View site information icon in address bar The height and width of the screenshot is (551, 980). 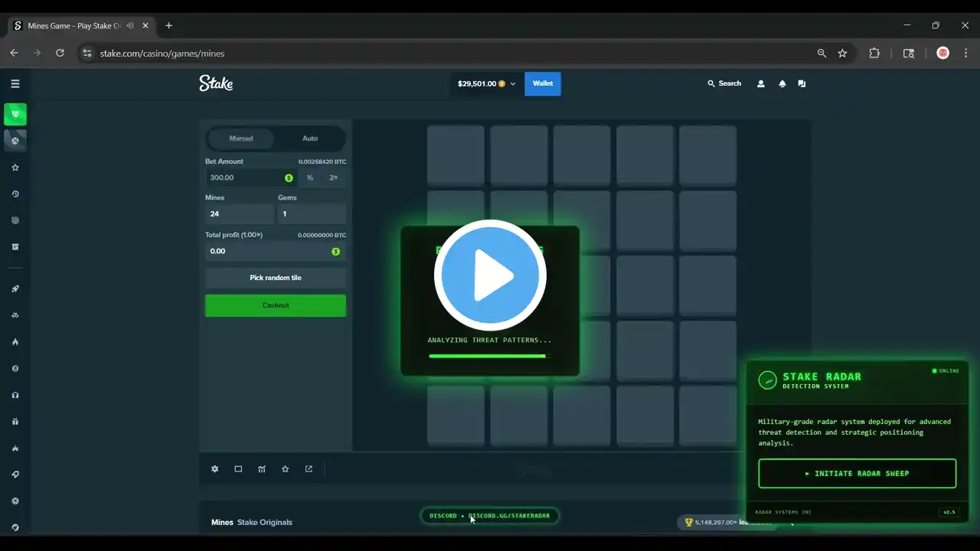[87, 54]
